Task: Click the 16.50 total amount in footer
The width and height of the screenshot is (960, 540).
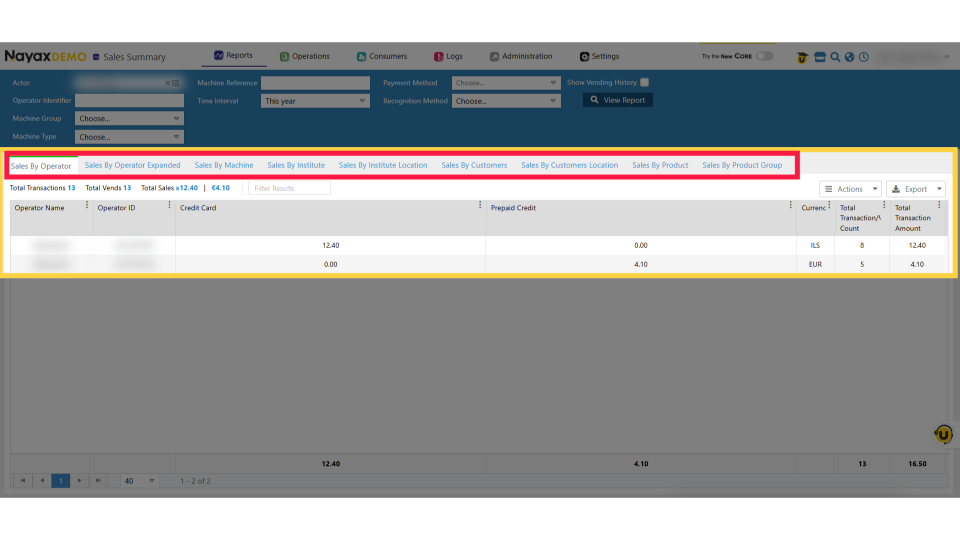Action: click(917, 463)
